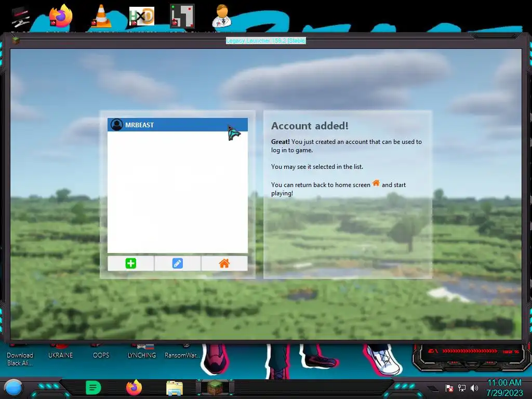Click the inline orange home icon in message
Viewport: 532px width, 399px height.
click(376, 183)
